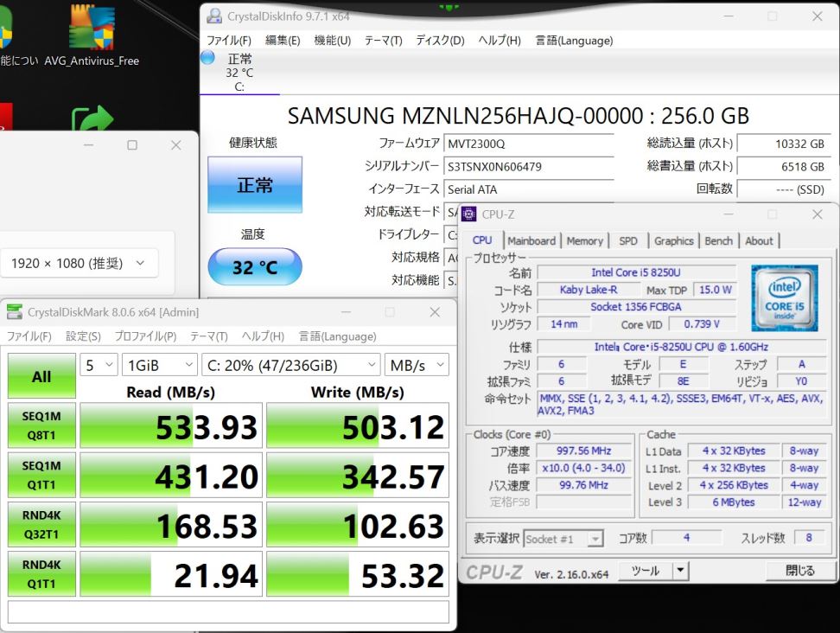Click the CrystalDiskInfo title bar icon
Viewport: 840px width, 633px height.
coord(213,16)
